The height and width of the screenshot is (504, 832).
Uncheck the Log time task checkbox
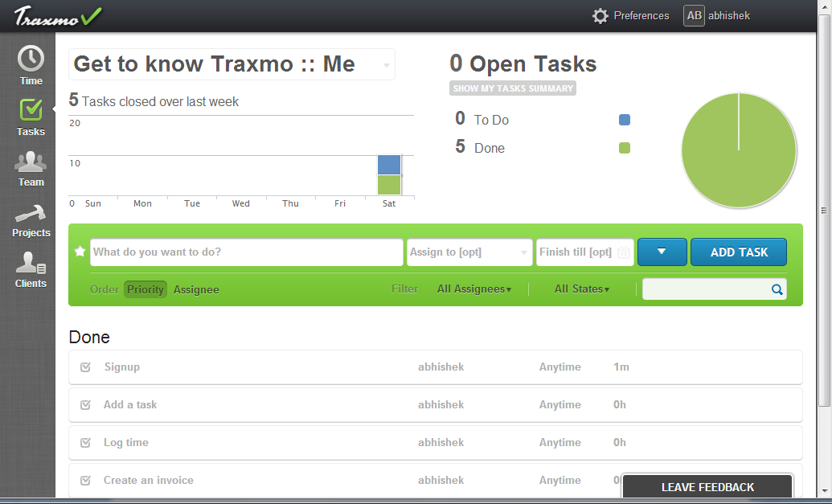(85, 442)
